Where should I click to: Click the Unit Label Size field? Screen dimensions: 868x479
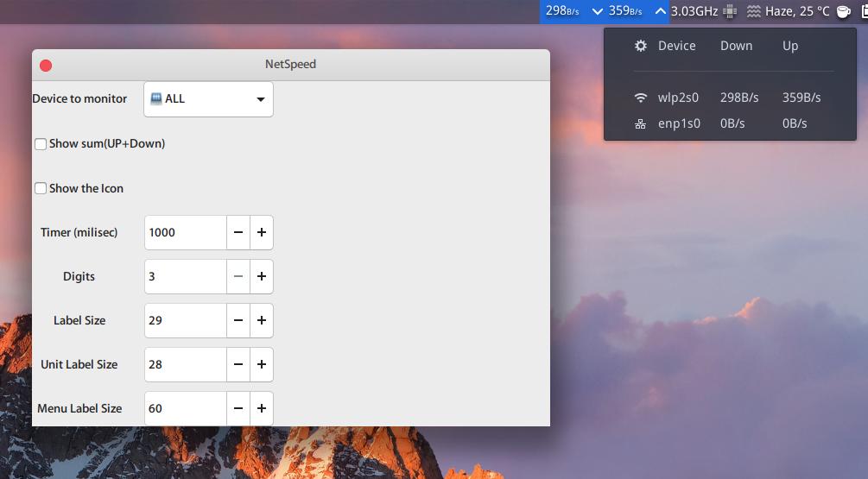click(186, 364)
